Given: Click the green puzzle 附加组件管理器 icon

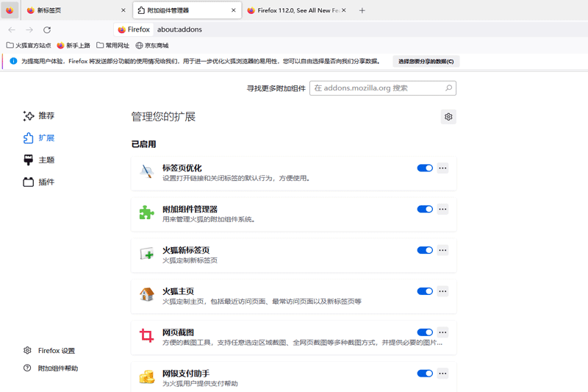Looking at the screenshot, I should (146, 213).
